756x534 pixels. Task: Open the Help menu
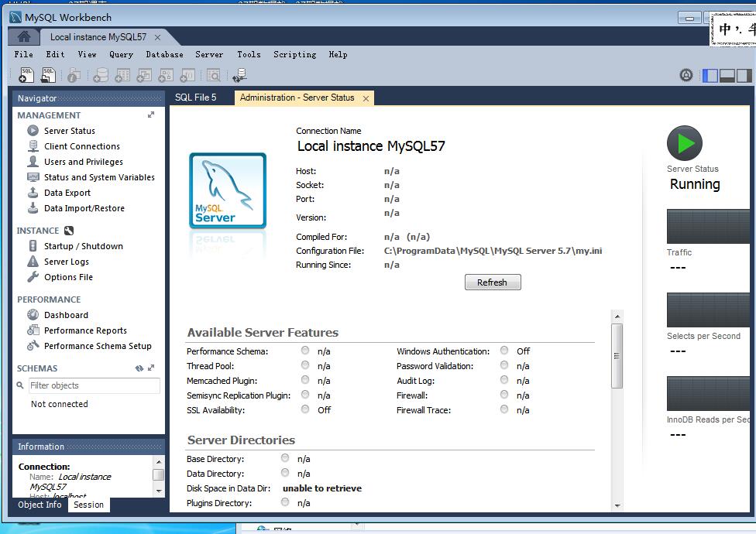[338, 54]
